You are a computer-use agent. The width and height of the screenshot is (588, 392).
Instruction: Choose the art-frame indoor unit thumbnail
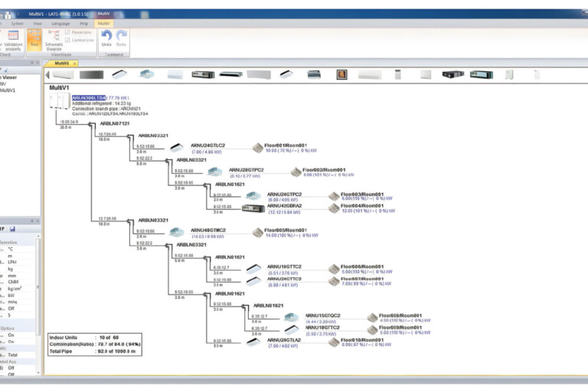tap(341, 75)
